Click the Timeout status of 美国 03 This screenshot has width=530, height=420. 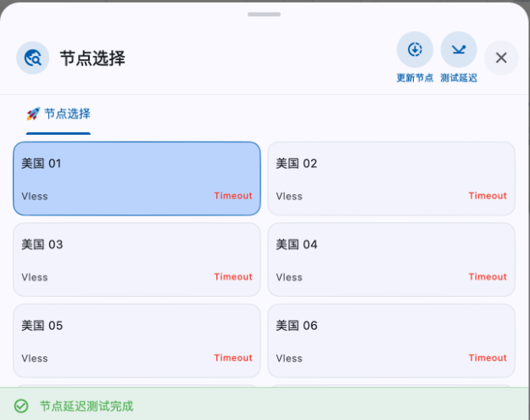click(233, 277)
